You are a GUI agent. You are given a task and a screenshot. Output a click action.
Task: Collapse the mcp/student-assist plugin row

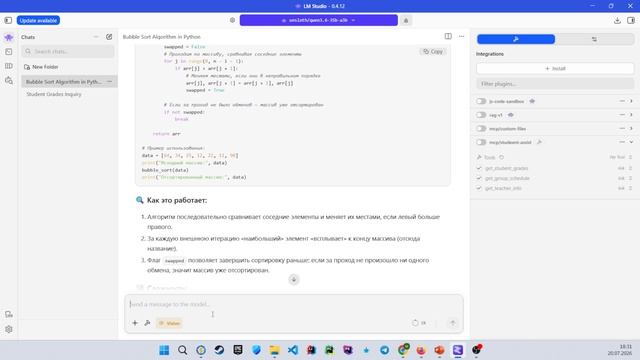click(631, 142)
